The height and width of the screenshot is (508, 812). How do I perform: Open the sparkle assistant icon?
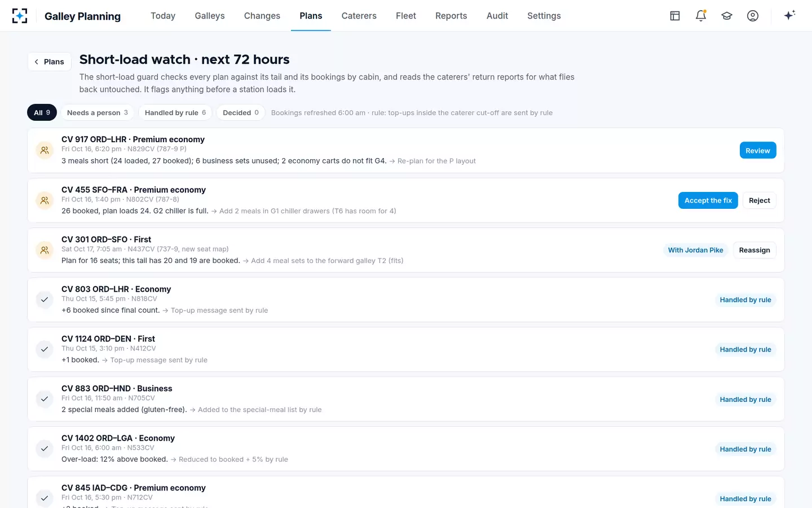click(x=789, y=15)
